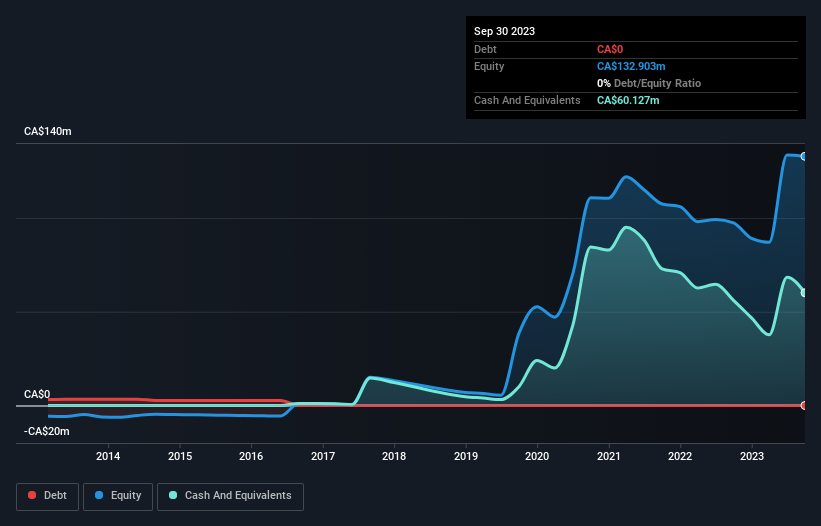Click the red Debt legend dot
The width and height of the screenshot is (821, 526).
point(32,495)
